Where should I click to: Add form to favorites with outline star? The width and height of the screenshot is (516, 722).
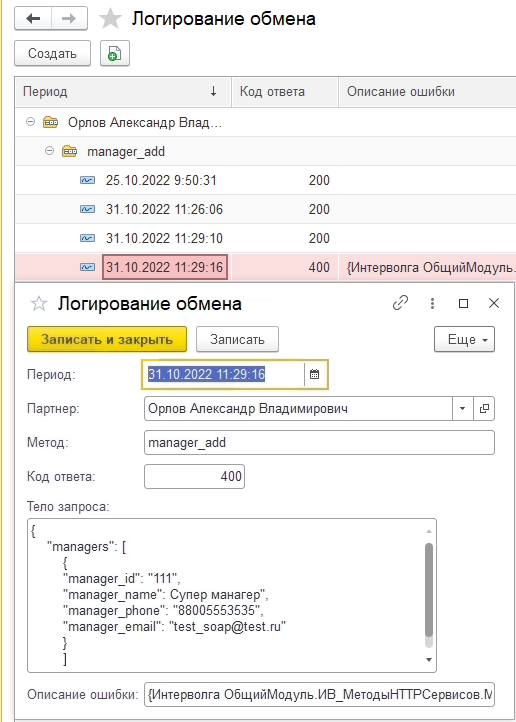(x=39, y=303)
